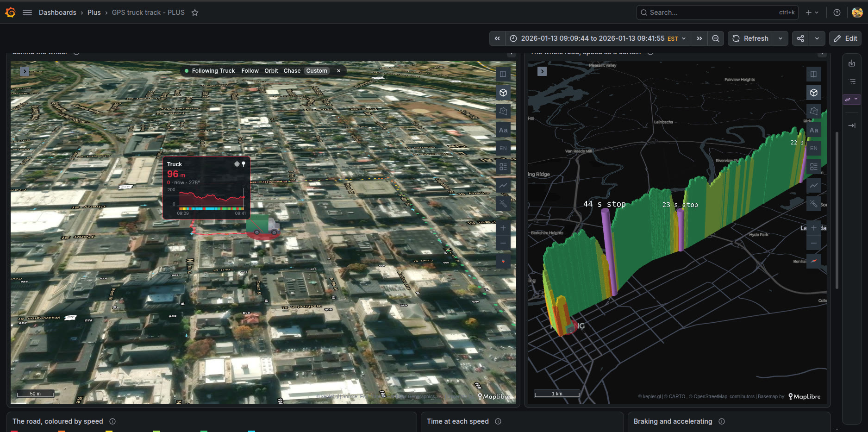Click the share dashboard icon
Image resolution: width=868 pixels, height=432 pixels.
[x=800, y=38]
